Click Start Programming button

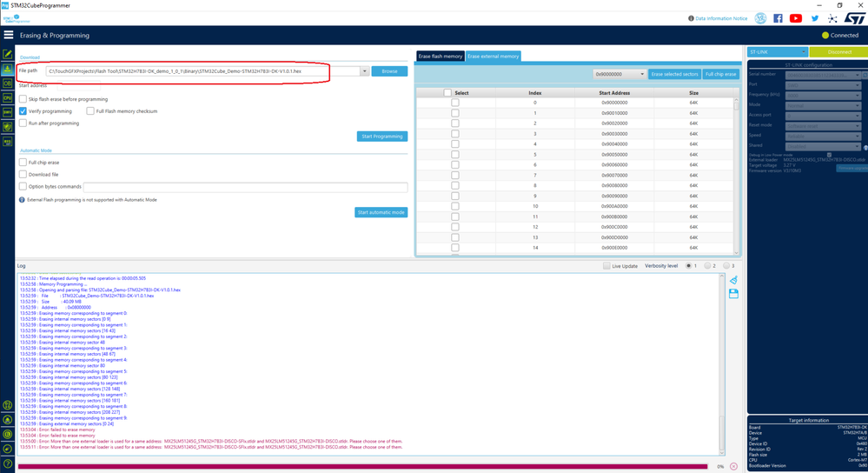click(382, 137)
